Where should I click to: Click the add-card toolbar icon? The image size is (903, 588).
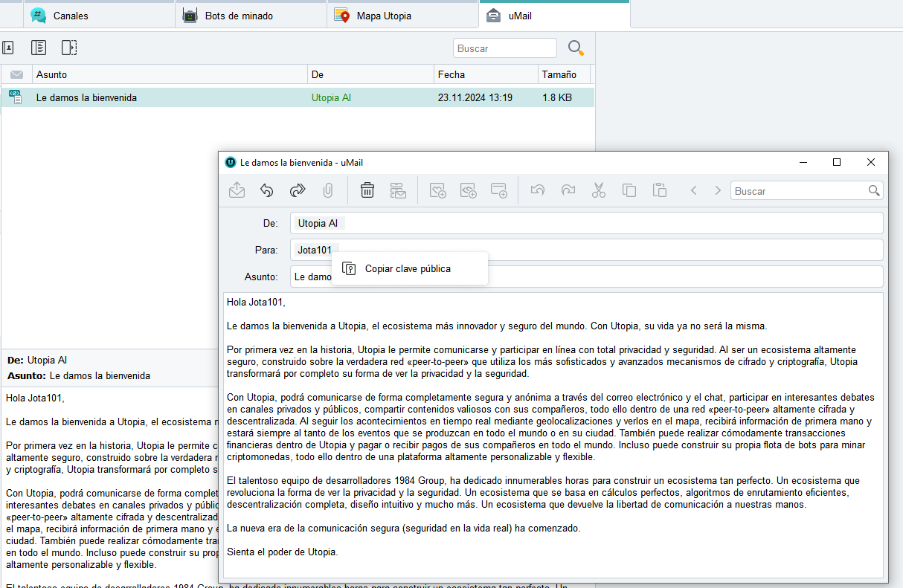coord(498,190)
